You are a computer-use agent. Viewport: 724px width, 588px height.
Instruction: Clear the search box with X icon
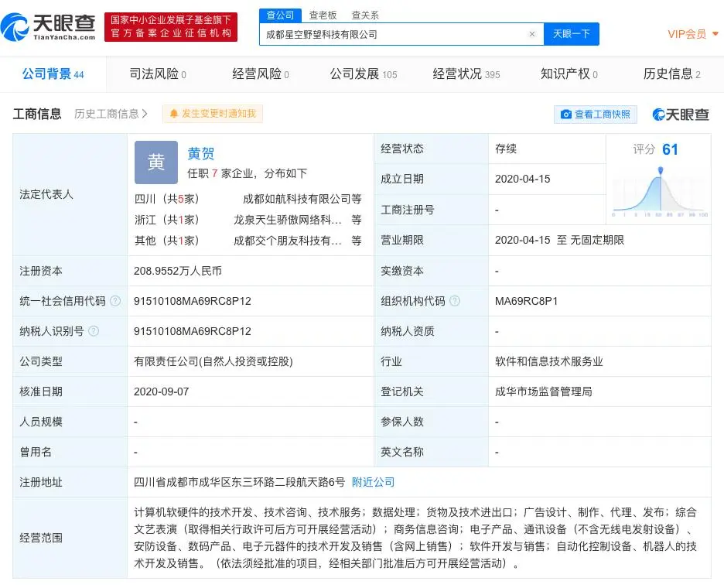point(532,34)
